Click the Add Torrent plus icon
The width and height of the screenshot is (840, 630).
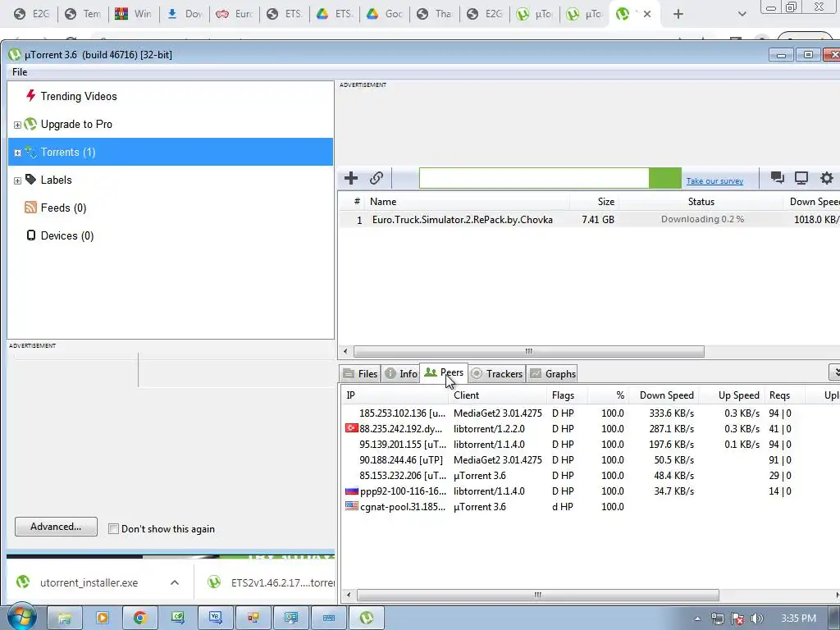(x=351, y=178)
